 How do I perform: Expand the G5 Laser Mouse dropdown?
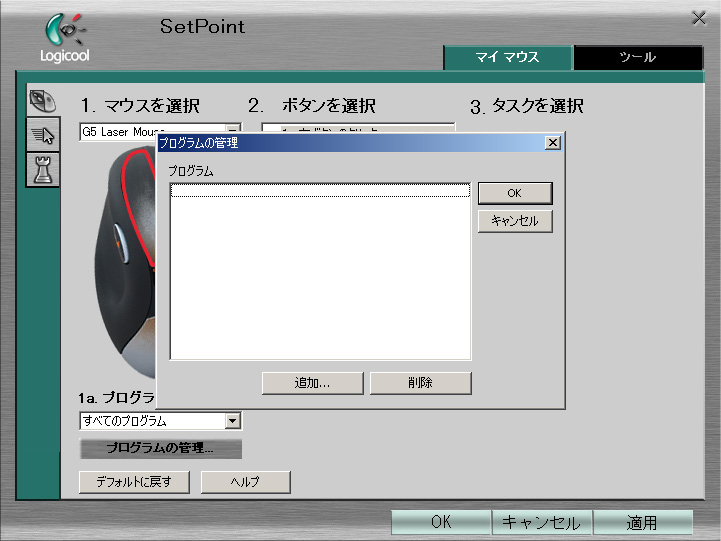pyautogui.click(x=233, y=132)
